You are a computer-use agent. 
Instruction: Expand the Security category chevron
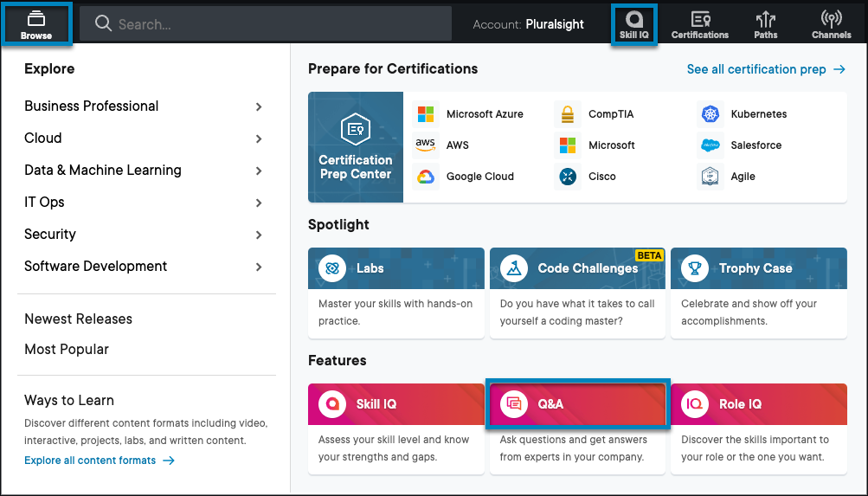pyautogui.click(x=259, y=235)
